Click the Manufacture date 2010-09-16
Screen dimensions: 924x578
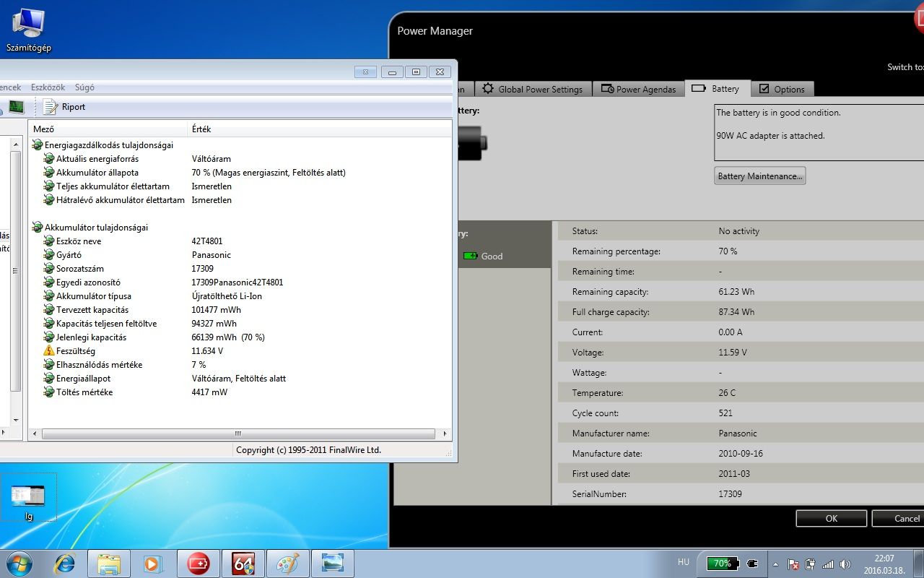tap(741, 454)
